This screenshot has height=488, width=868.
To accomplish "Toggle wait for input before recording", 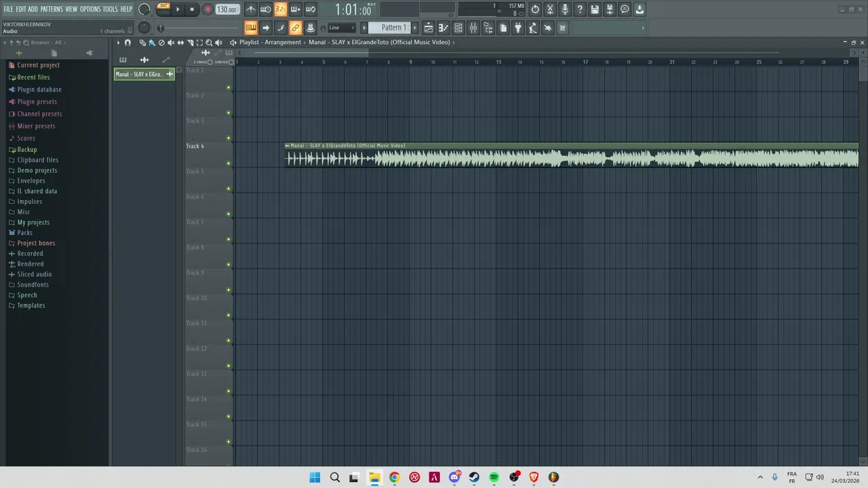I will 266,9.
